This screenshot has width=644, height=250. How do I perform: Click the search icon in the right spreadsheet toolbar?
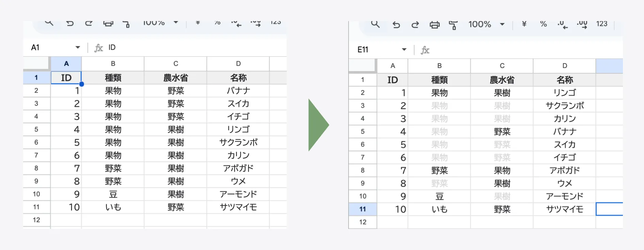tap(375, 24)
